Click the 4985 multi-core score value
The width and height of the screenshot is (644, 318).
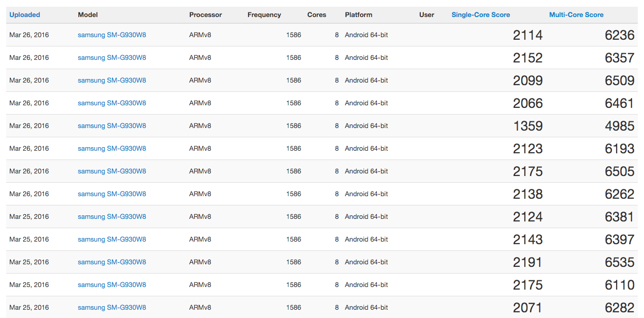(619, 126)
